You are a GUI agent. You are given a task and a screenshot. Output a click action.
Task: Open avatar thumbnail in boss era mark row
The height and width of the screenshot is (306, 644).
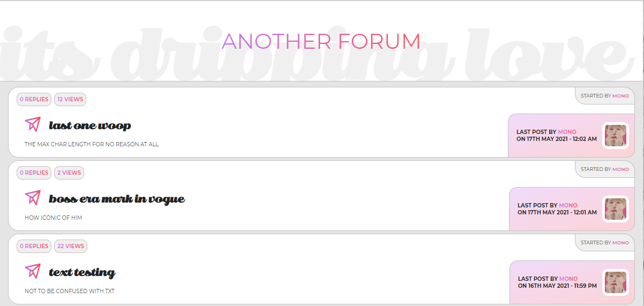(615, 209)
